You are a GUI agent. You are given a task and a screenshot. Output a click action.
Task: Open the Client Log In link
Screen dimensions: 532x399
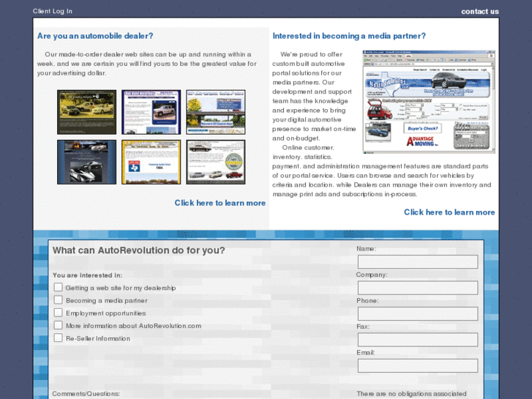tap(52, 11)
